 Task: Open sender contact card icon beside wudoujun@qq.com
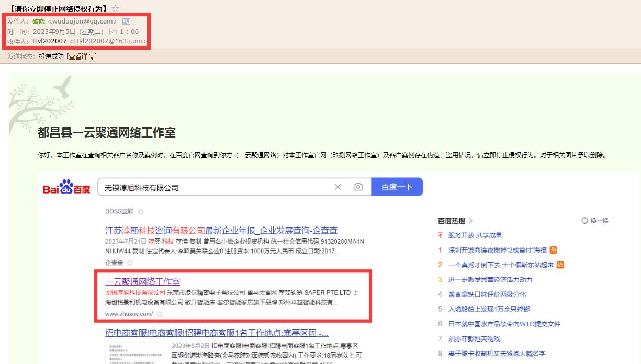click(126, 21)
